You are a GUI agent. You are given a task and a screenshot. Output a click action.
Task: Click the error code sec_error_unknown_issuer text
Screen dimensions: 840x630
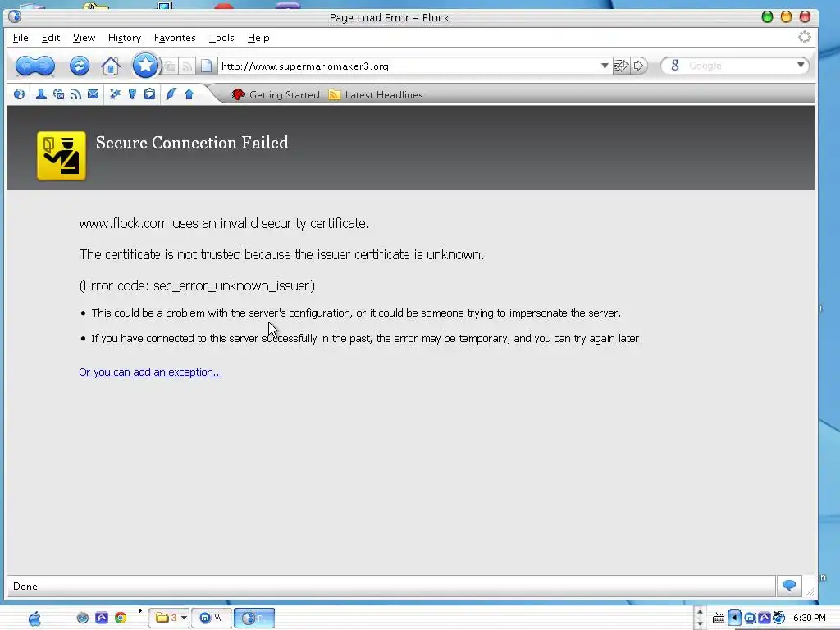197,285
